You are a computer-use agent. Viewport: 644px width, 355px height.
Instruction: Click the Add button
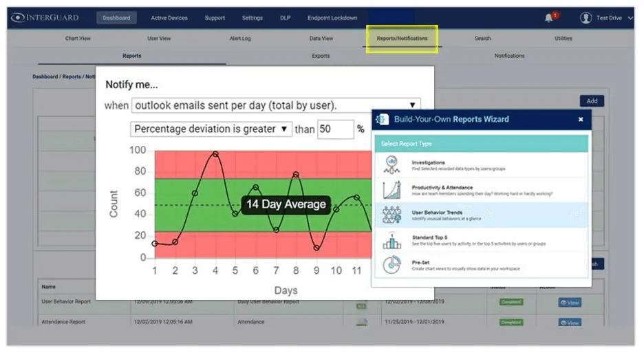(591, 101)
